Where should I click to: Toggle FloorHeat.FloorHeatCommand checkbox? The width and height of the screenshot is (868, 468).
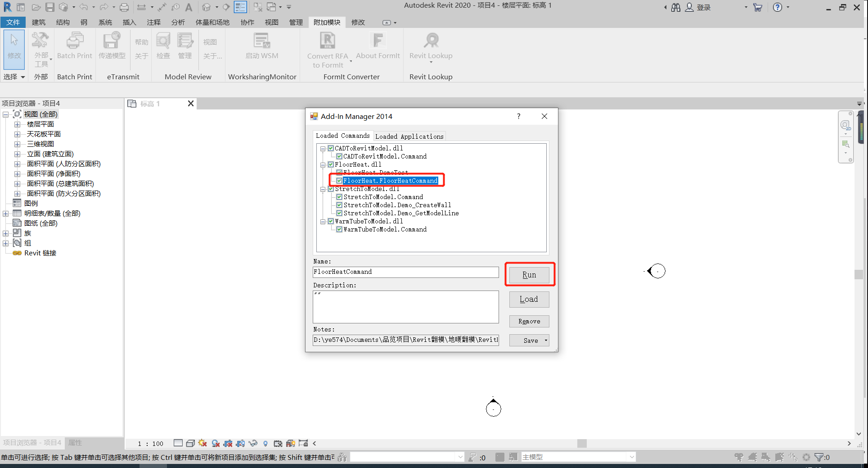point(339,181)
